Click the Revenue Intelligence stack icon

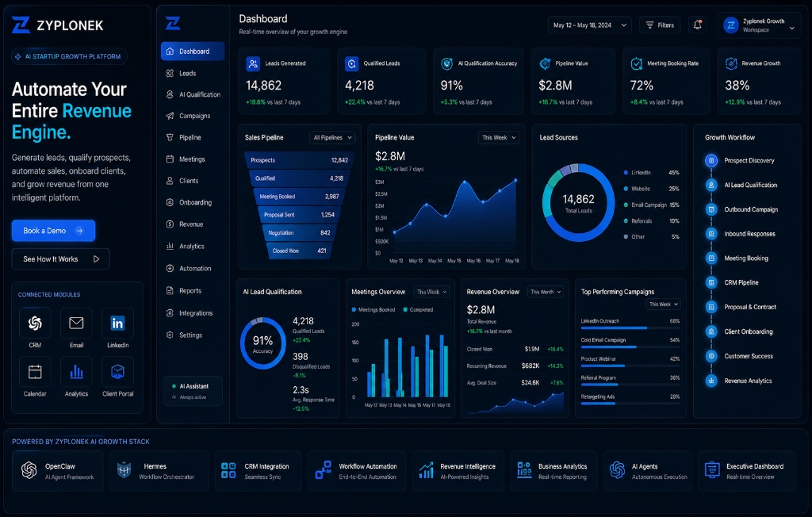click(x=426, y=470)
